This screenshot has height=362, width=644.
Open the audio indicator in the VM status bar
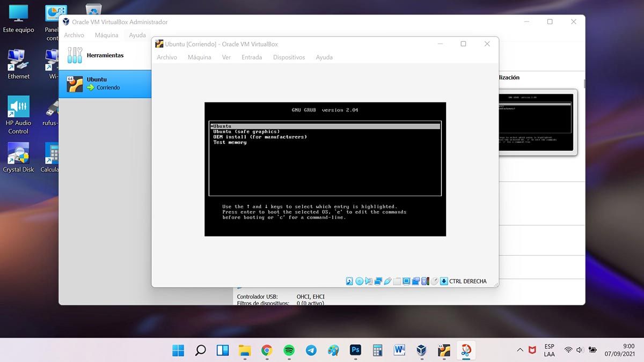(369, 281)
